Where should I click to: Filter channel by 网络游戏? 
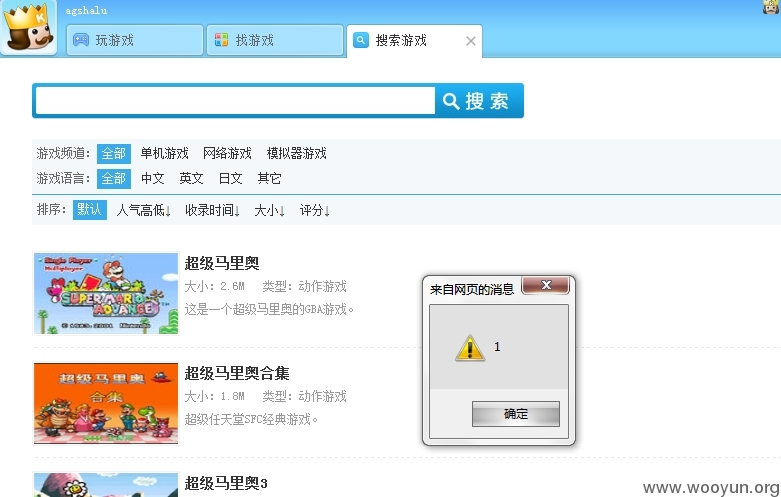tap(227, 153)
